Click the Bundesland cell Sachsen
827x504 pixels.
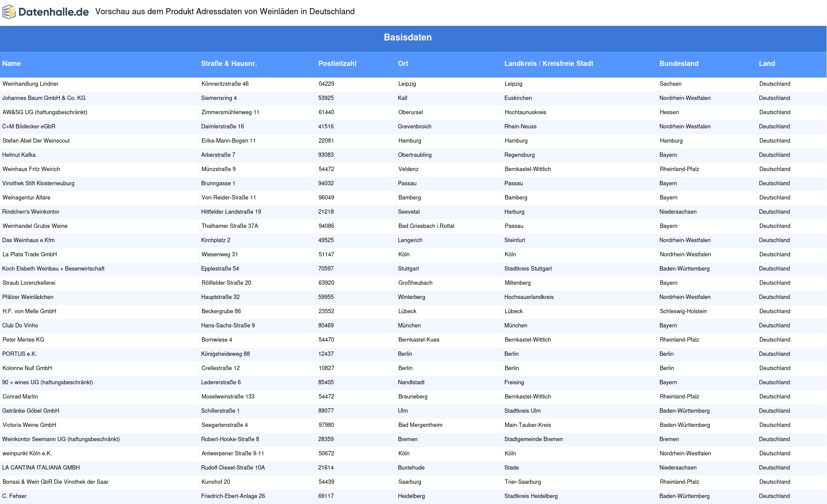pos(671,84)
